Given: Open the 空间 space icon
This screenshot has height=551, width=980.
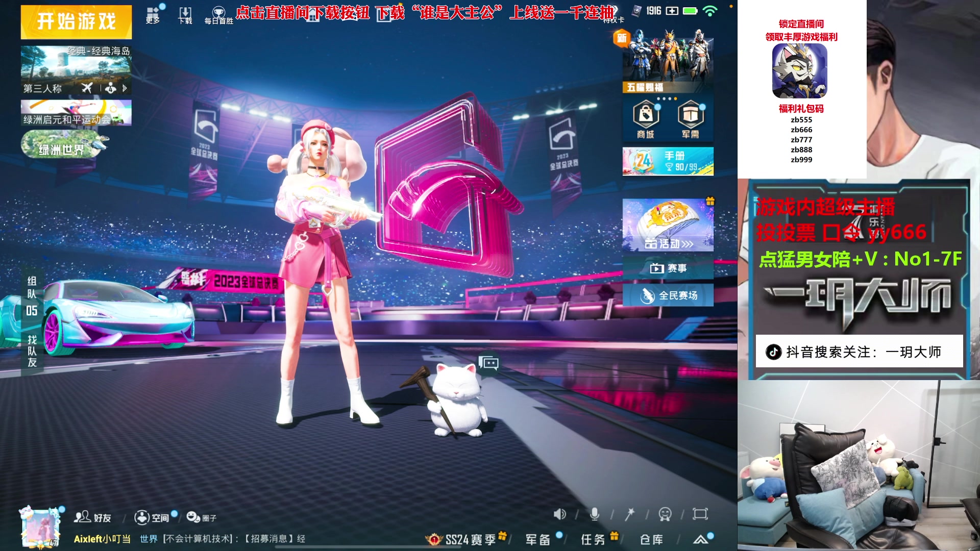Looking at the screenshot, I should click(x=152, y=517).
